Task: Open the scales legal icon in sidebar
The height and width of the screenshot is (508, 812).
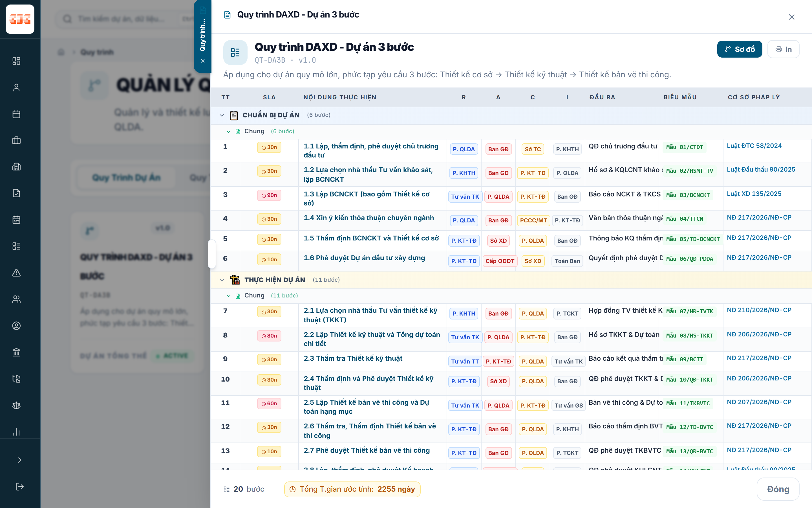Action: click(16, 405)
